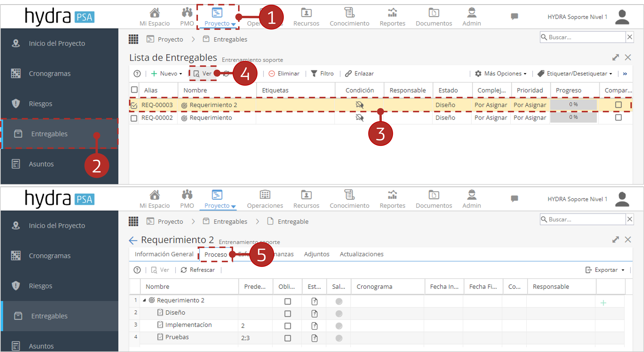Viewport: 644px width, 352px height.
Task: Show more toolbar items with double chevron
Action: pos(625,74)
